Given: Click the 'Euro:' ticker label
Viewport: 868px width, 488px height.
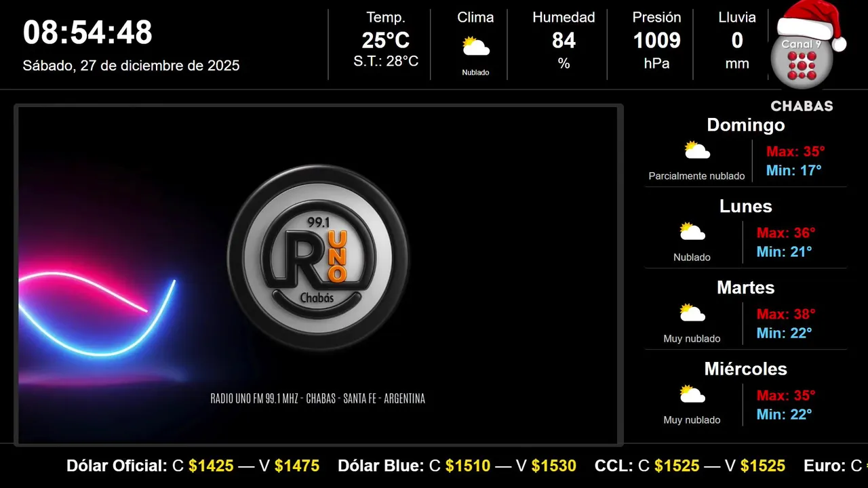Looking at the screenshot, I should (825, 466).
